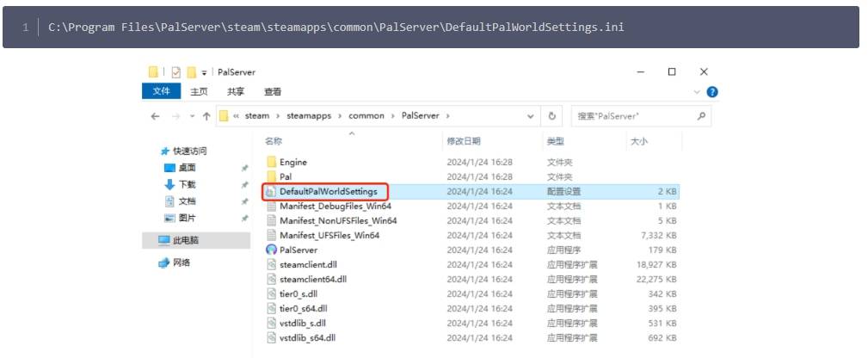Click the pin icon beside 图片
This screenshot has height=358, width=868.
coord(244,219)
